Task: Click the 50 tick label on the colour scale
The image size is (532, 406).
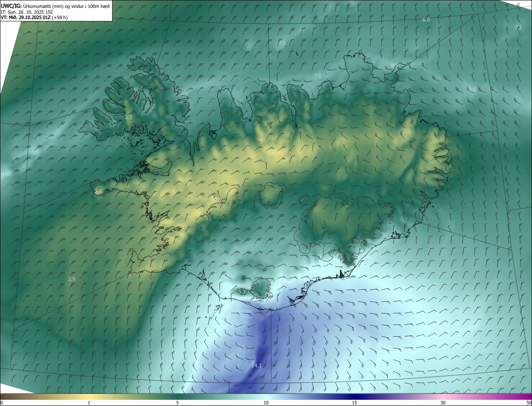Action: (529, 403)
